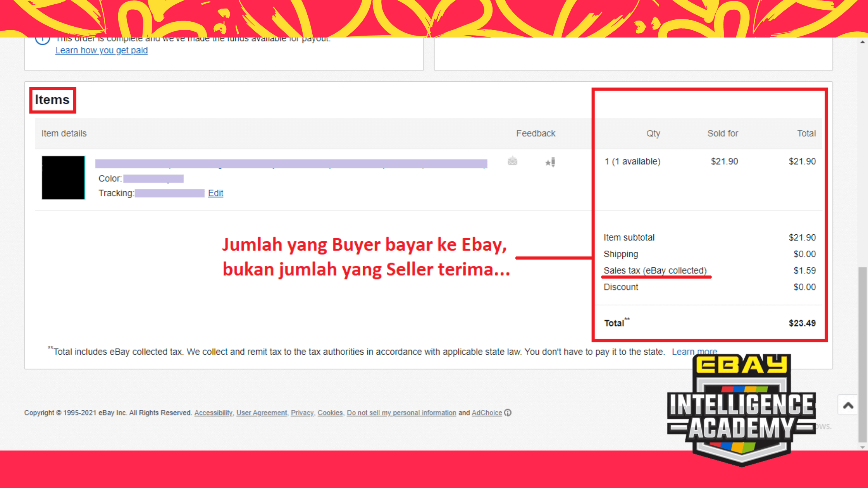Open the Cookies footer link
The width and height of the screenshot is (868, 488).
[330, 413]
